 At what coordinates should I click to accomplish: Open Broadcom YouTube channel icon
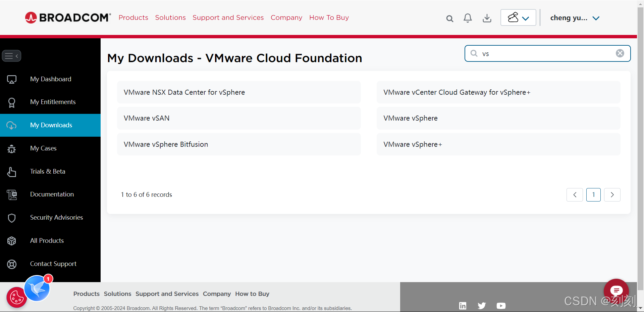(501, 306)
